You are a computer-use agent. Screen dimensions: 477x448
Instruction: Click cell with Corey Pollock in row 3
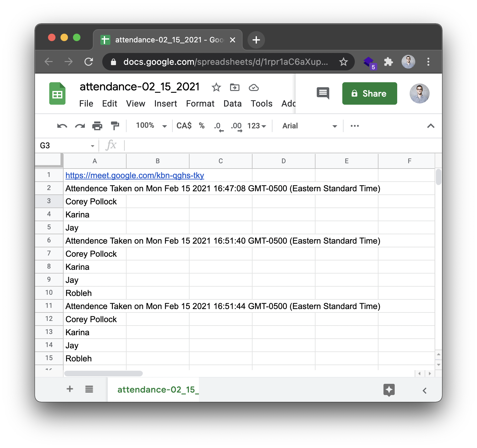pos(95,202)
